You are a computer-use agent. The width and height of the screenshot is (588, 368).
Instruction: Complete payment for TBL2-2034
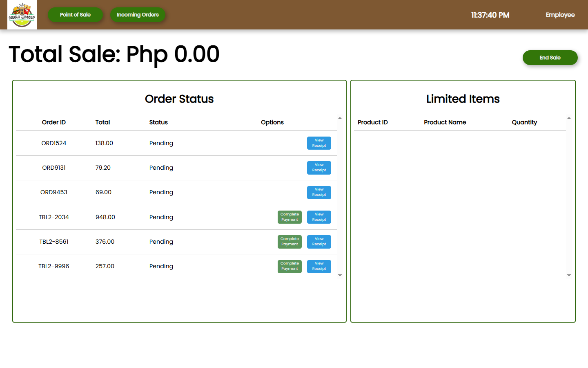pyautogui.click(x=290, y=217)
